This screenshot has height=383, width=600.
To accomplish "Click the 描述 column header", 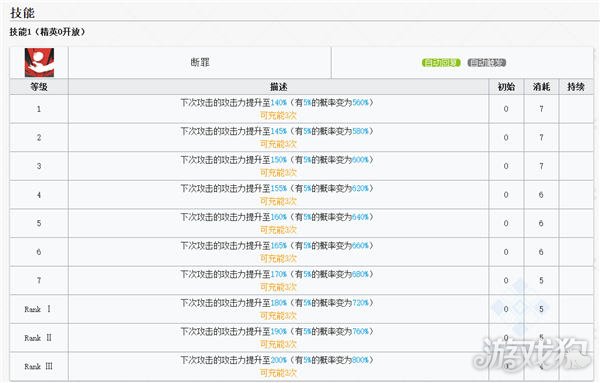I will tap(279, 87).
